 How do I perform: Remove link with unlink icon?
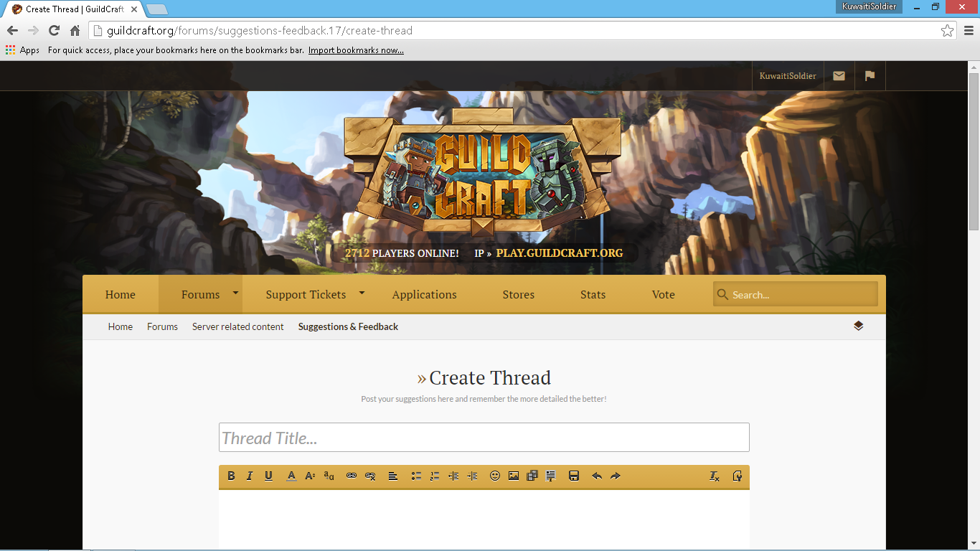pyautogui.click(x=370, y=476)
